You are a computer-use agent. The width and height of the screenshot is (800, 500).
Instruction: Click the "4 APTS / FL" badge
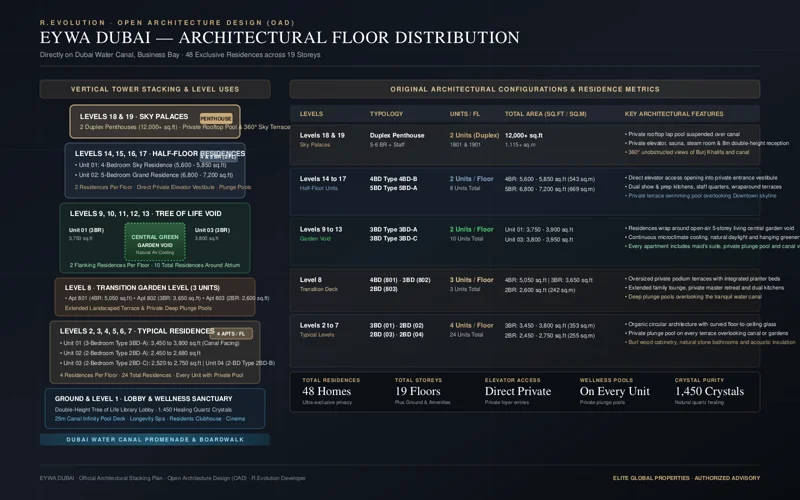231,334
